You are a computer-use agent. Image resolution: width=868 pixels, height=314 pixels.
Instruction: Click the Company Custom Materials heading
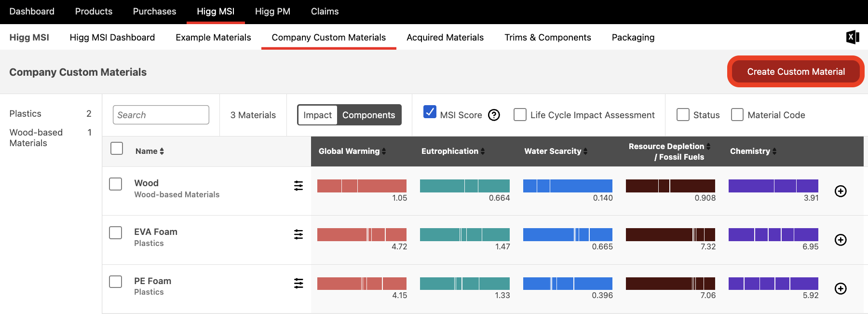pos(78,72)
